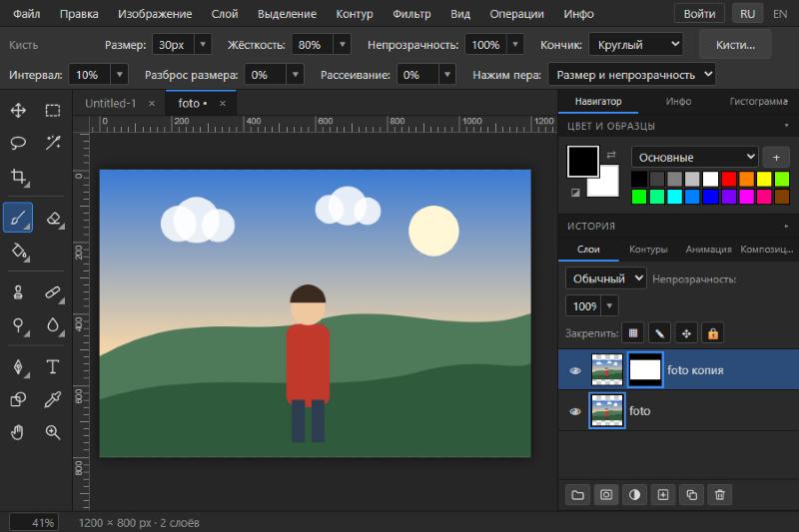Open the Изображение menu
The height and width of the screenshot is (532, 799).
pos(155,14)
